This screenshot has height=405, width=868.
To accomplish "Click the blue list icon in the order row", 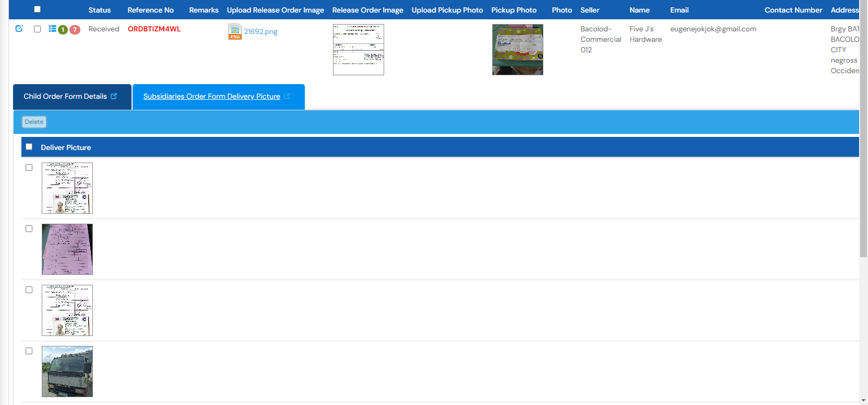I will [x=52, y=29].
